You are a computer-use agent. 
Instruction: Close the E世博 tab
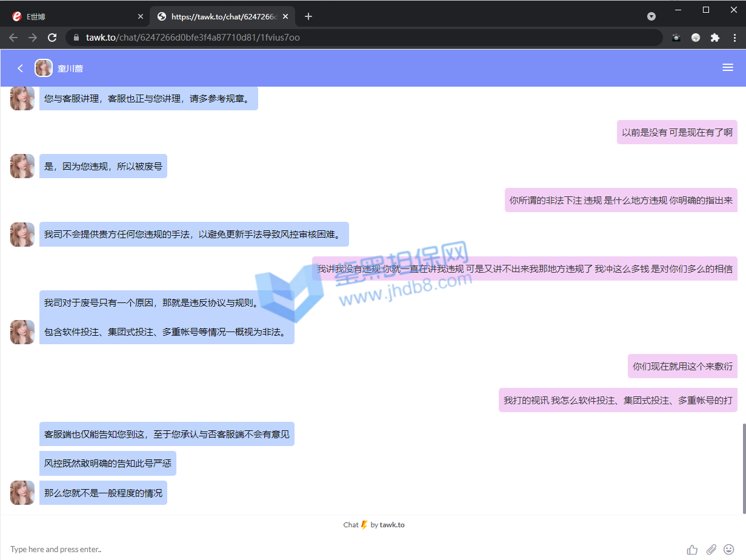pyautogui.click(x=141, y=16)
